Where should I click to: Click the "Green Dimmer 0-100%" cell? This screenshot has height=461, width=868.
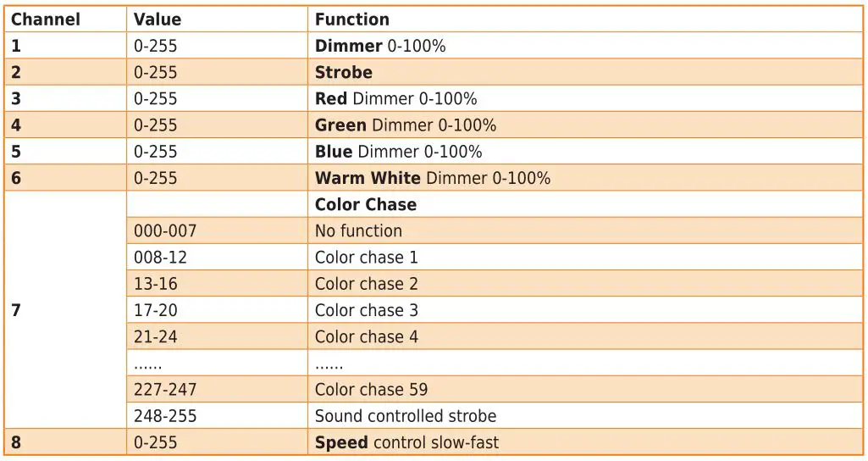406,125
